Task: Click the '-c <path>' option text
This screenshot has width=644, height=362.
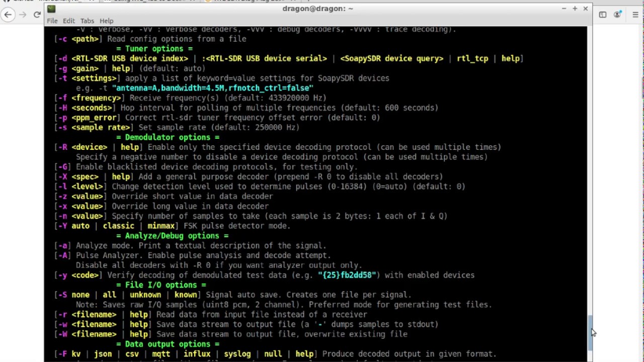Action: coord(78,39)
